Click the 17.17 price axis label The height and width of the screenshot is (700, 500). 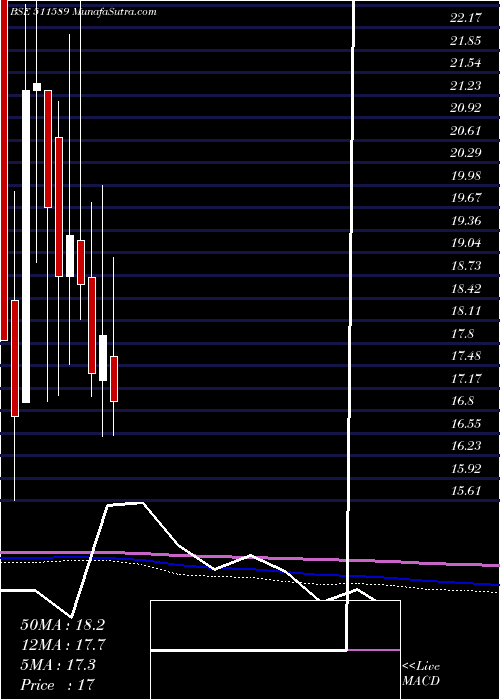click(x=466, y=379)
